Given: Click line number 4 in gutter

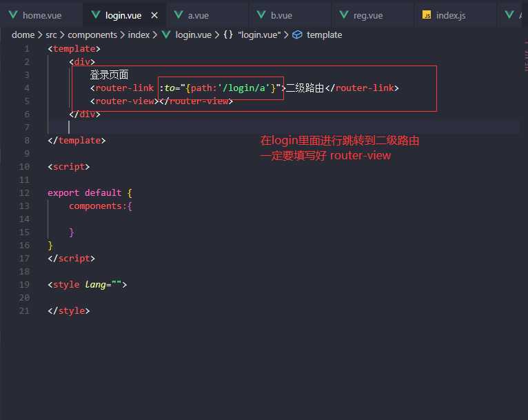Looking at the screenshot, I should pyautogui.click(x=26, y=88).
